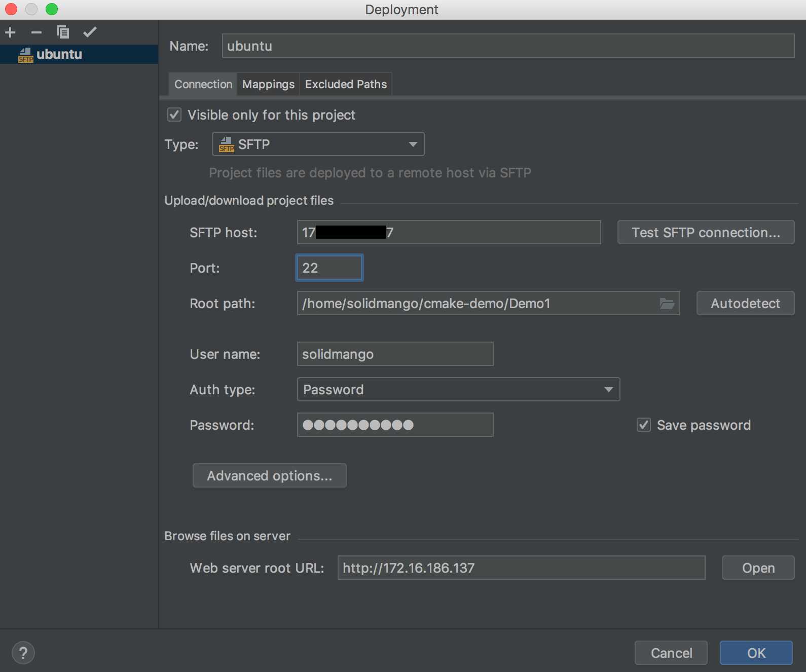Click Open next to web server URL
This screenshot has height=672, width=806.
(758, 568)
